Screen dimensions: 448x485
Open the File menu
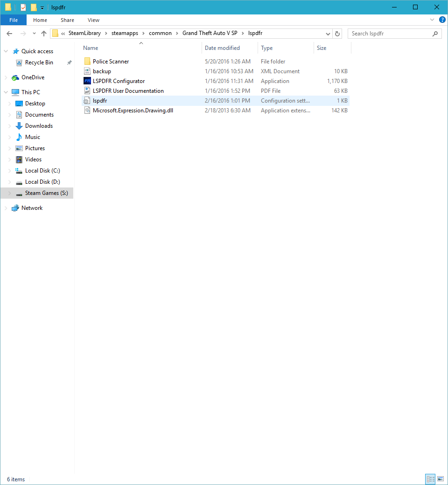(x=14, y=20)
